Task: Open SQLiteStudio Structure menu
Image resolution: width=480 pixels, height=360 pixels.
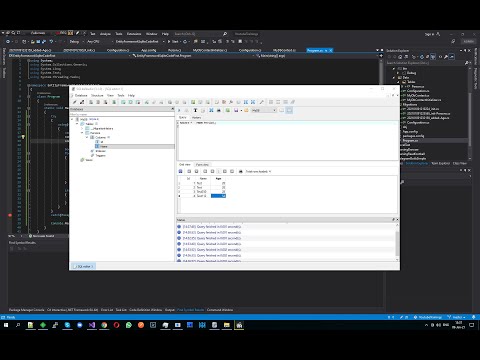Action: pyautogui.click(x=97, y=95)
